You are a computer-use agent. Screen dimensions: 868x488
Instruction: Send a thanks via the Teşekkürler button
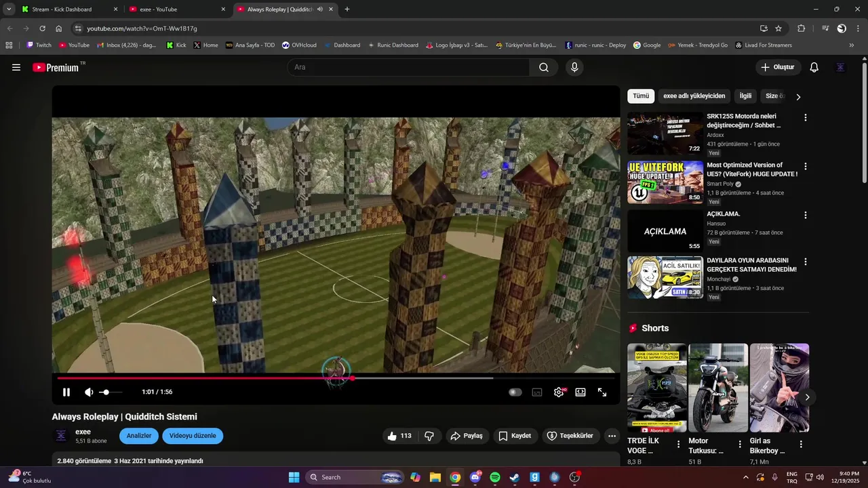click(570, 436)
